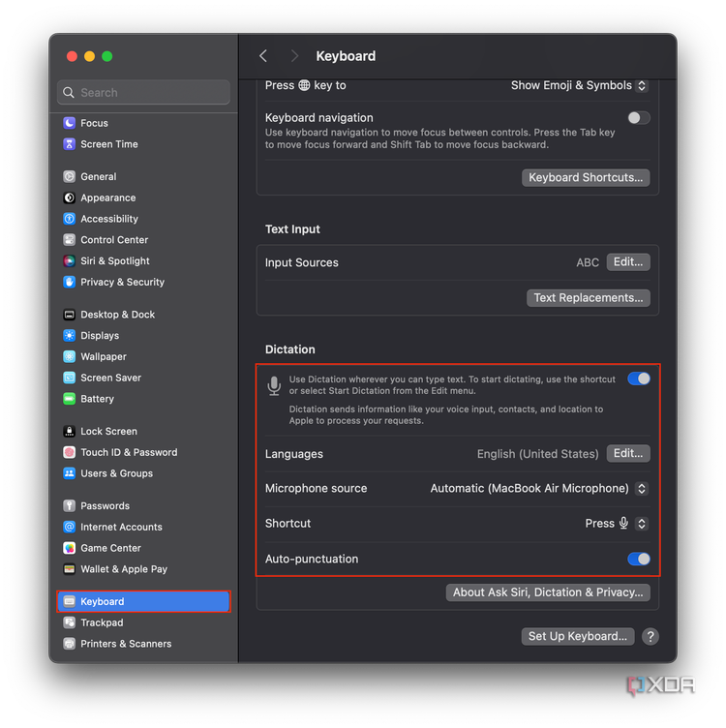Click the Game Center icon
Viewport: 726px width, 728px height.
pyautogui.click(x=69, y=548)
